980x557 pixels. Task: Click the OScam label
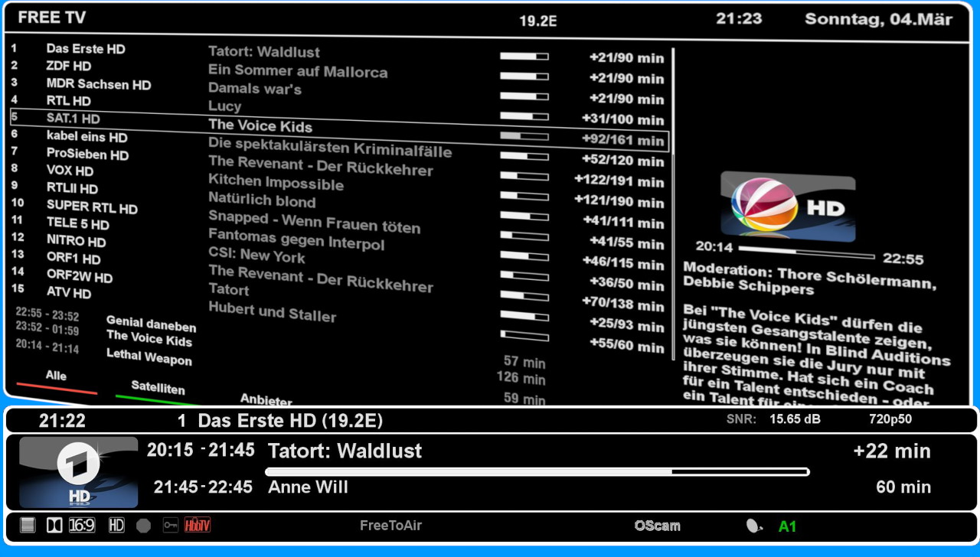657,526
